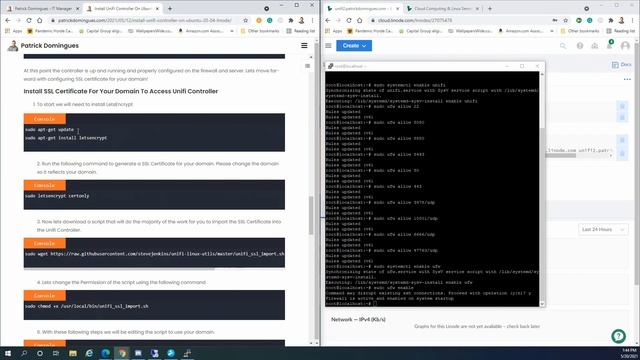Open Reading list in the left browser

(x=301, y=31)
